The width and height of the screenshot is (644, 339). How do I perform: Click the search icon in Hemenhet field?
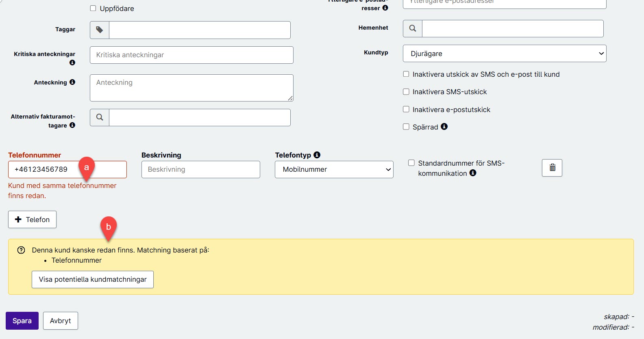(x=413, y=28)
